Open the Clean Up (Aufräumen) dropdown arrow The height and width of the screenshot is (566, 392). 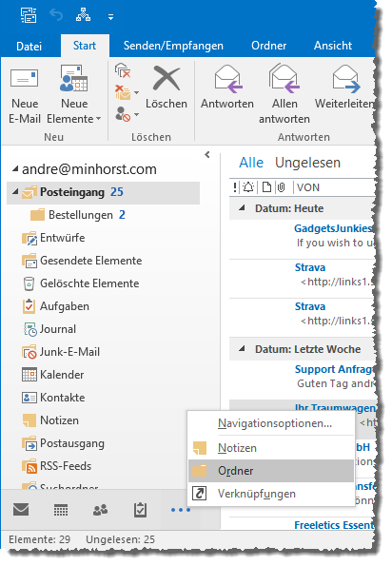pos(136,92)
